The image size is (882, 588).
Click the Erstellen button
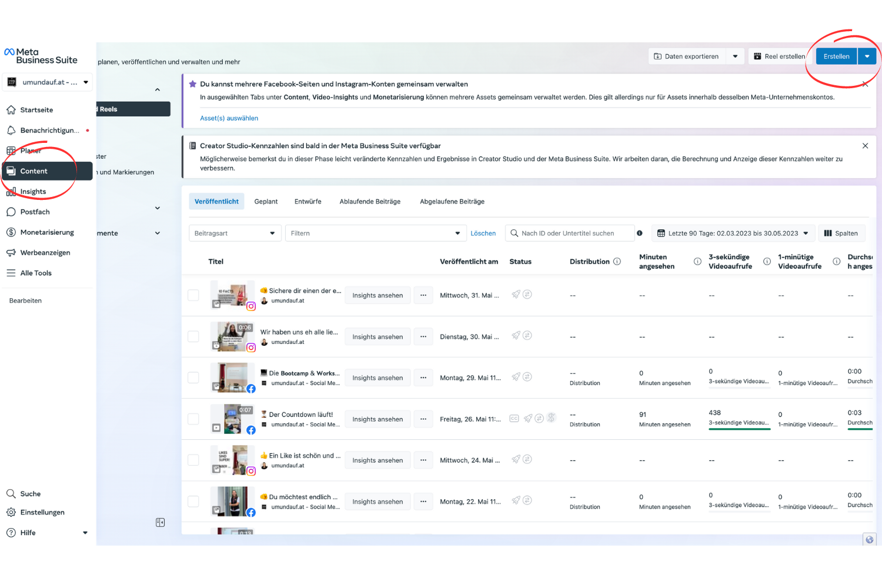coord(837,56)
